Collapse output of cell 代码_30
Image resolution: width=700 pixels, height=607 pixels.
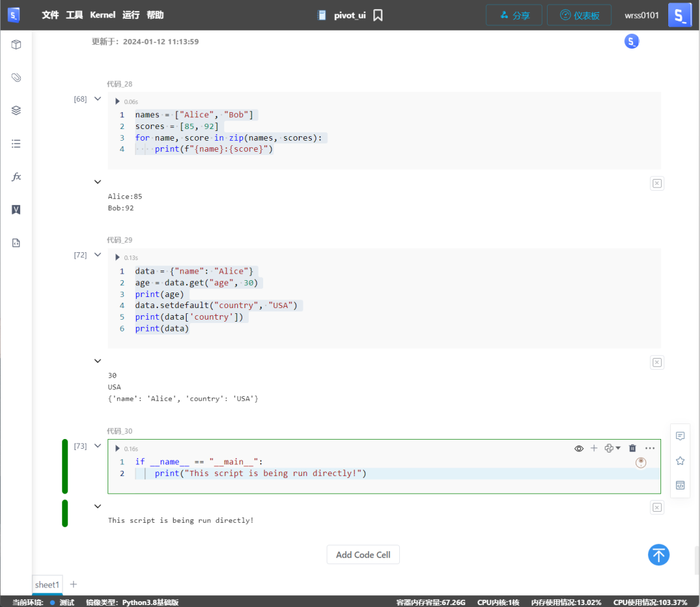[98, 506]
